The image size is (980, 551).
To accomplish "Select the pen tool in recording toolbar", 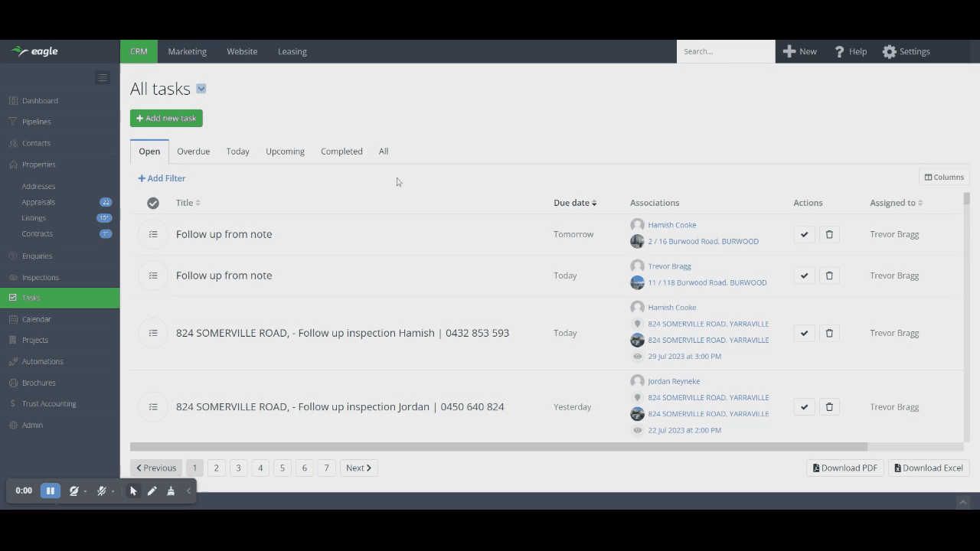I will [152, 491].
